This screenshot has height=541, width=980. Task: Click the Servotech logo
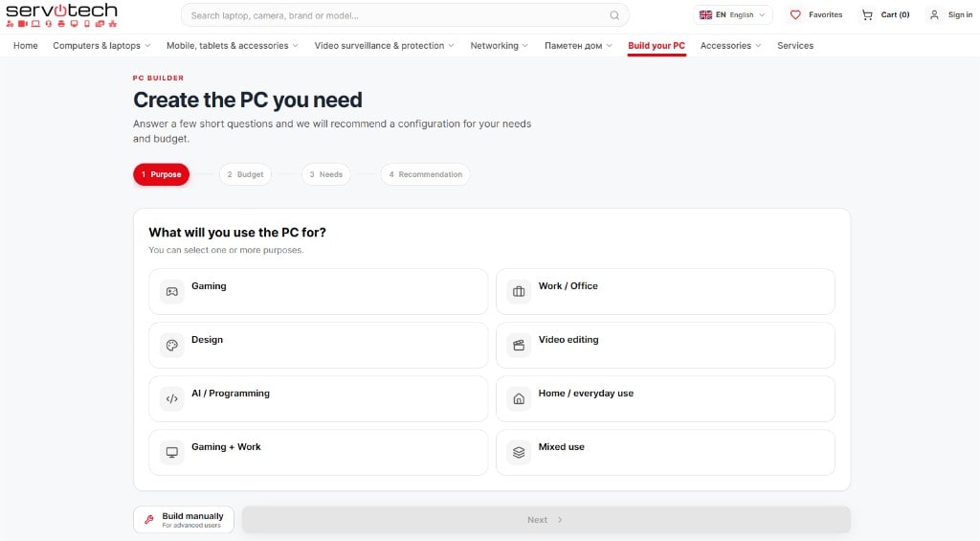61,15
